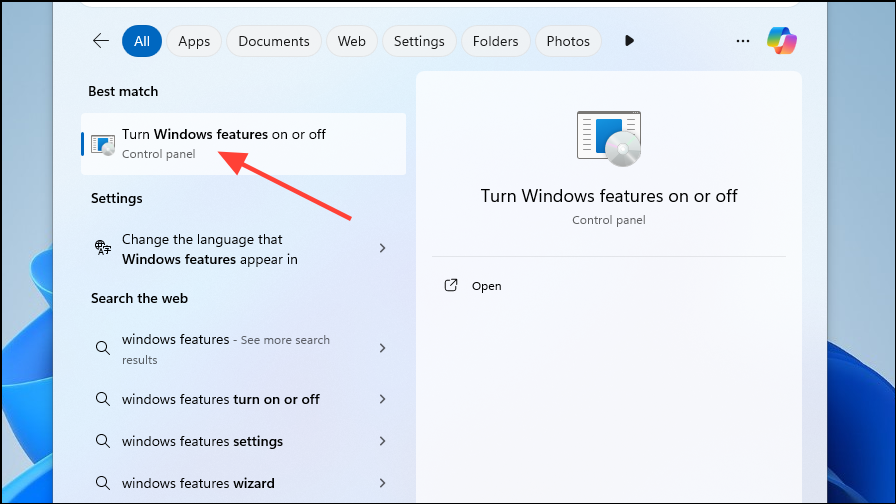Click Open in the preview pane
Screen dimensions: 896x504
pos(486,286)
